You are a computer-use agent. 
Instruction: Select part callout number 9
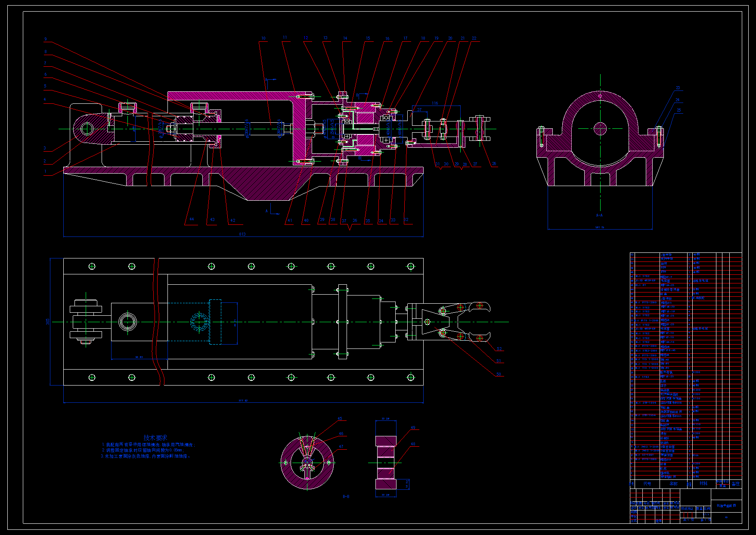click(45, 39)
